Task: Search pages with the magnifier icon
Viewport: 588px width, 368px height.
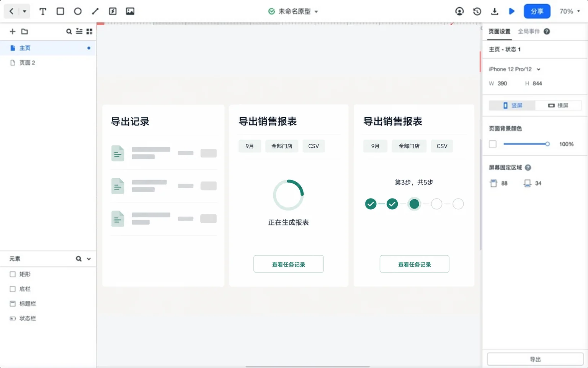Action: pos(69,31)
